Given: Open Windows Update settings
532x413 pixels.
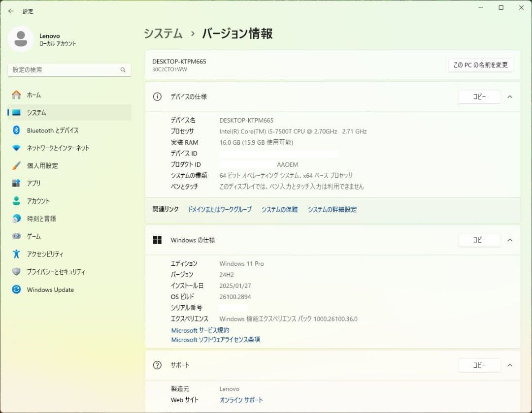Looking at the screenshot, I should [49, 289].
